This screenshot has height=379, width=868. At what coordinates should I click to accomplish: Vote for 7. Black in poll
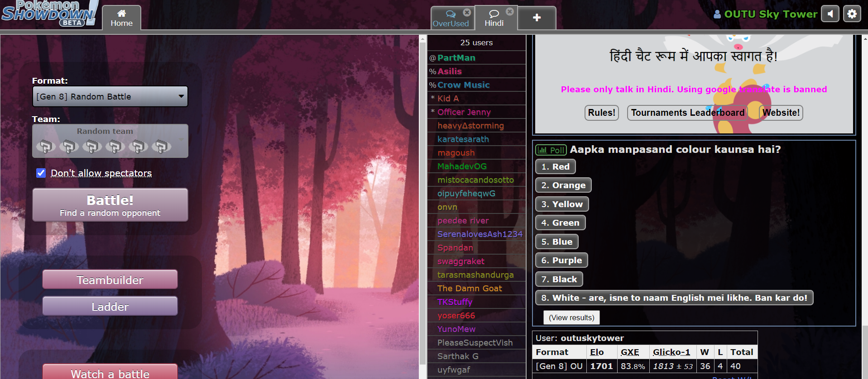pos(559,279)
